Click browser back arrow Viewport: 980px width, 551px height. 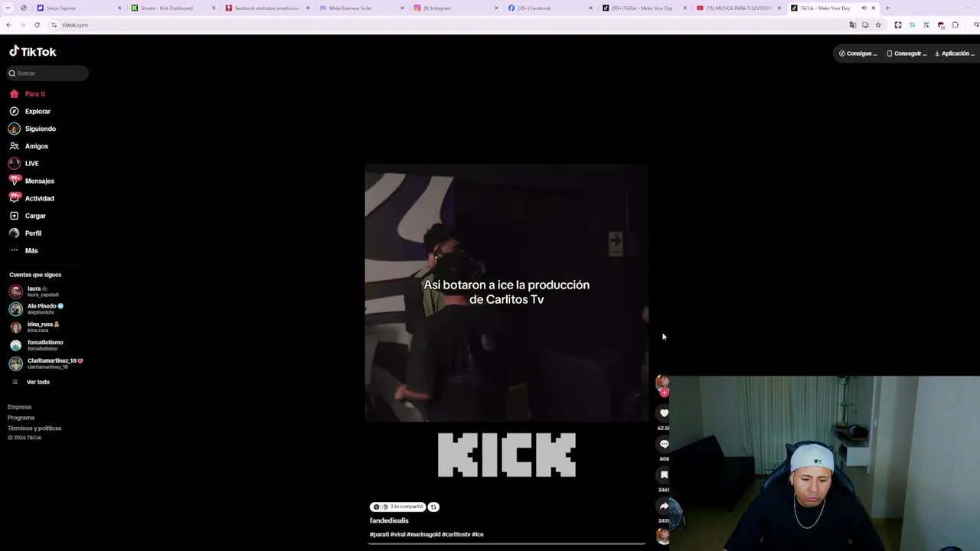click(8, 24)
